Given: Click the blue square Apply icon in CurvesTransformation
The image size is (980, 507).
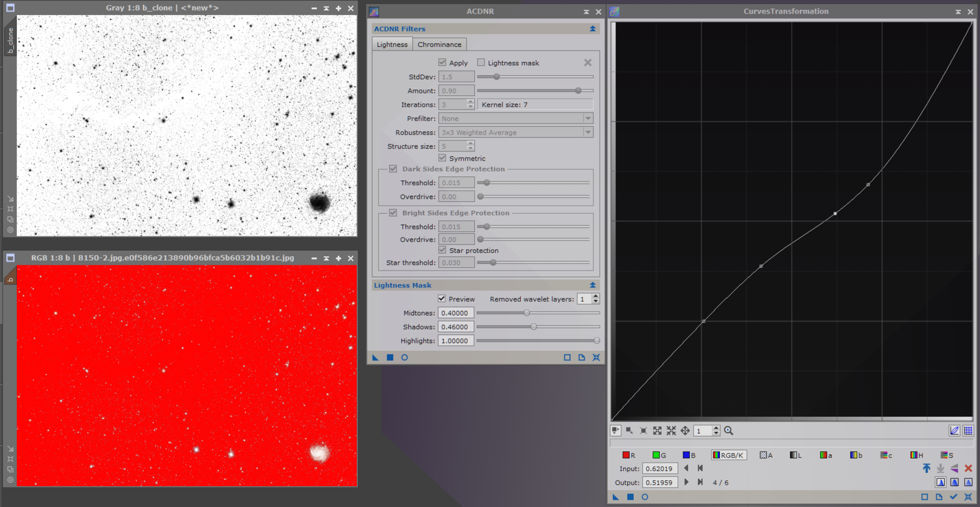Looking at the screenshot, I should pyautogui.click(x=630, y=497).
